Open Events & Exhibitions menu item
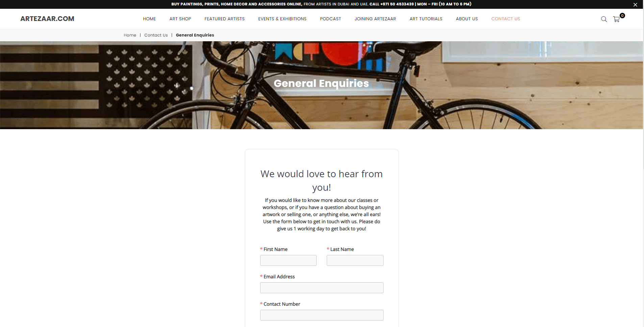 [282, 19]
